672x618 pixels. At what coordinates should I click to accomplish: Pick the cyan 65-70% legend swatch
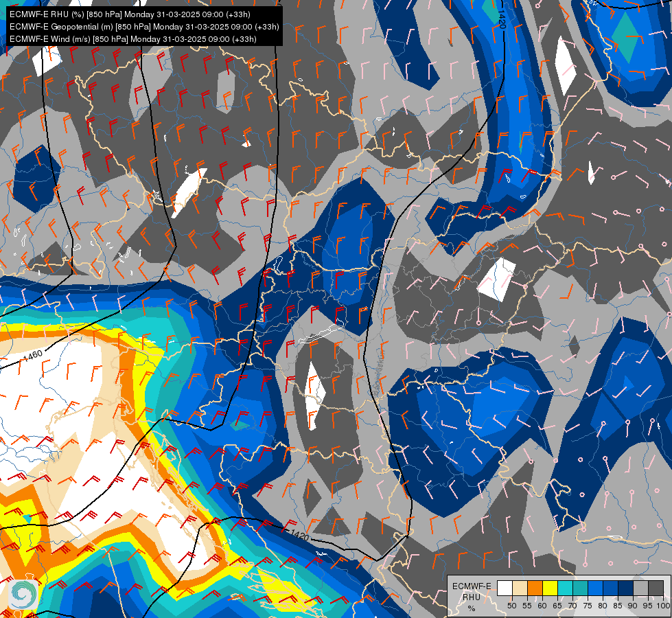(x=566, y=588)
